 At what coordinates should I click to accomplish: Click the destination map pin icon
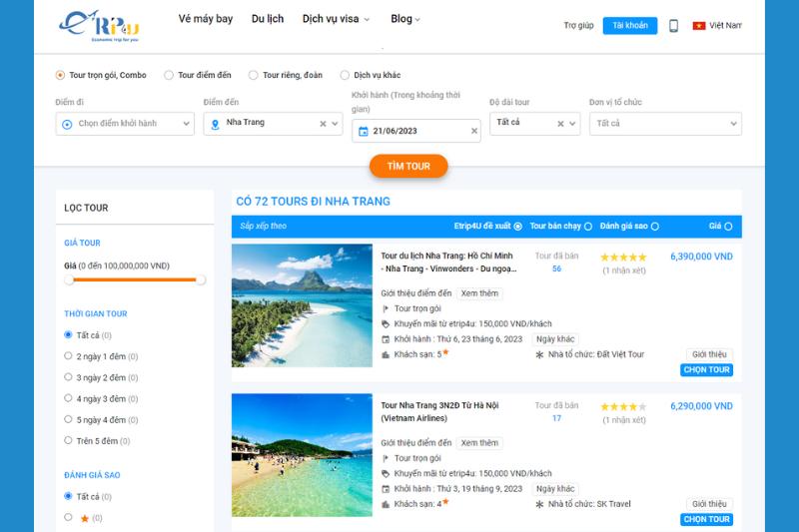215,124
